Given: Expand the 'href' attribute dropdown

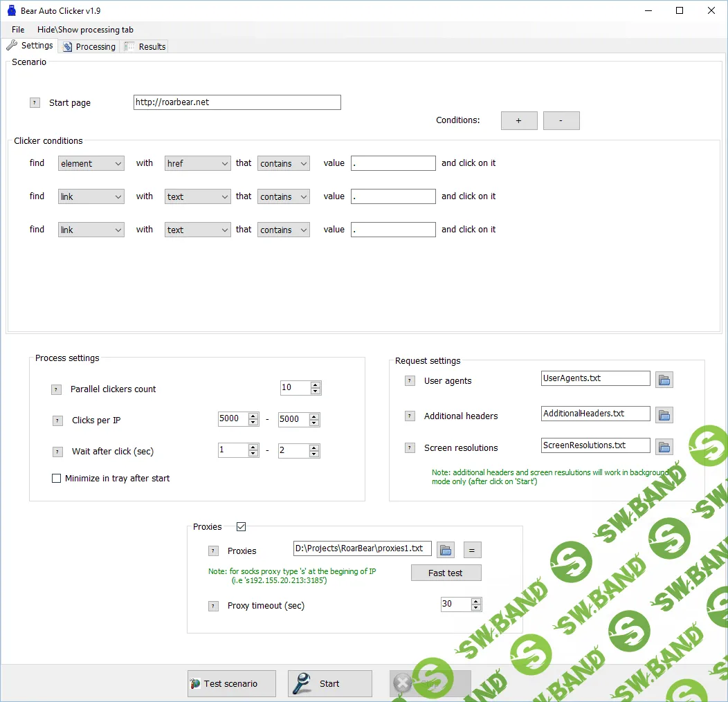Looking at the screenshot, I should [197, 164].
